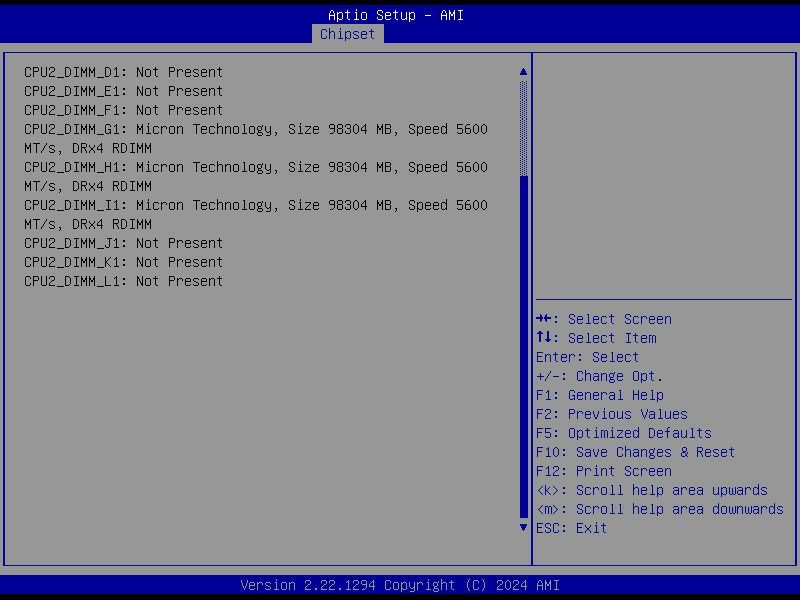
Task: Select CPU2_DIMM_L1 Not Present entry
Action: pos(123,281)
